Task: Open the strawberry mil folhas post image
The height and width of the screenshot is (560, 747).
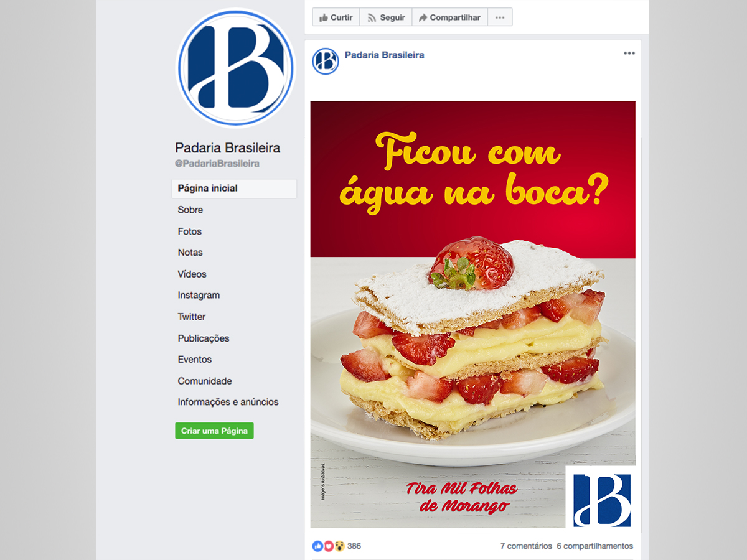Action: click(x=473, y=314)
